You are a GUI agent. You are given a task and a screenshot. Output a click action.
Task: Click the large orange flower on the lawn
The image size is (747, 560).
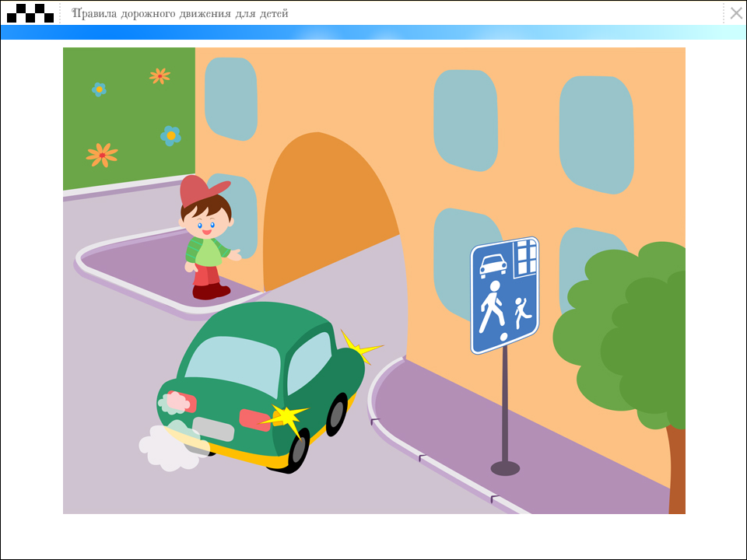102,155
